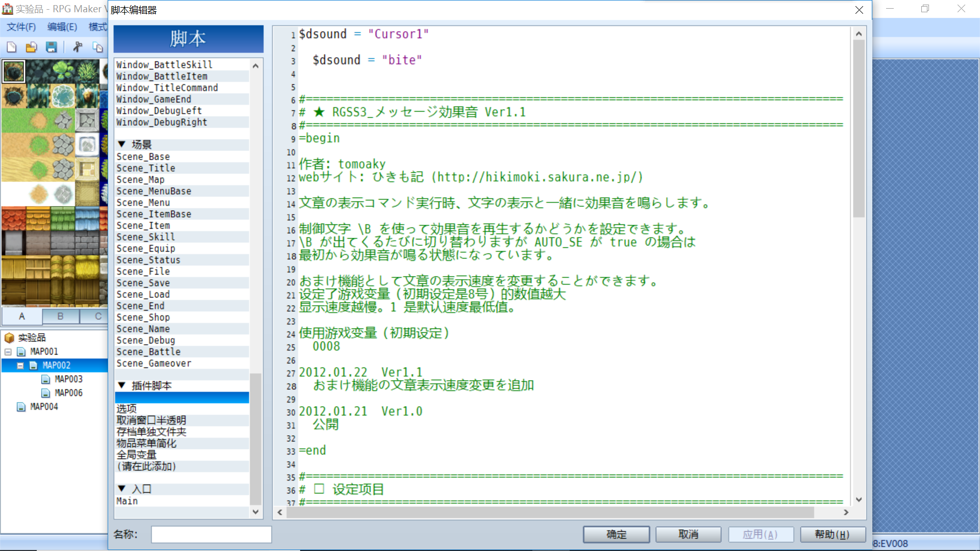Switch to tileset tab A

[22, 316]
